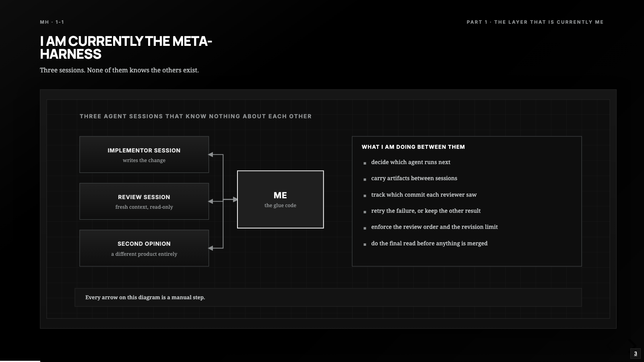Click bullet beside 'decide which agent runs next'
Screen dimensions: 644x362
pyautogui.click(x=365, y=163)
